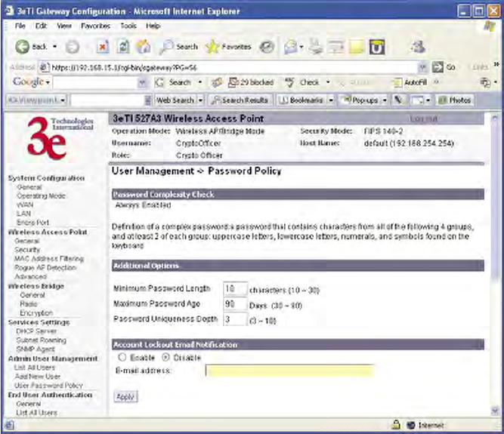
Task: Open the Help menu
Action: pos(153,26)
